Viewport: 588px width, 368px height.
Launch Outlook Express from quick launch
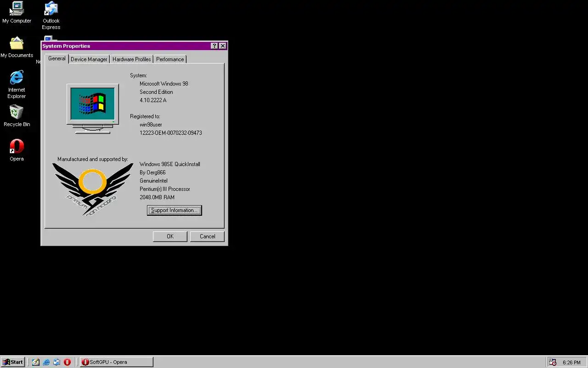tap(57, 362)
